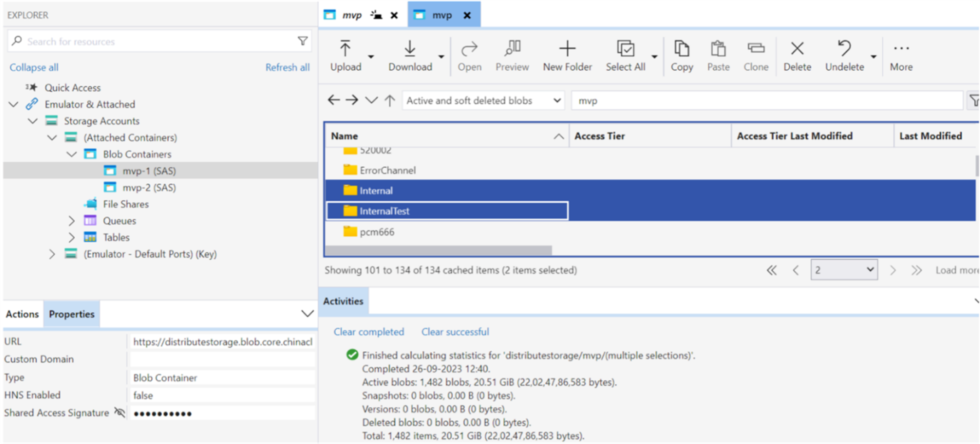Viewport: 980px width, 444px height.
Task: Switch to the Actions tab
Action: click(22, 314)
